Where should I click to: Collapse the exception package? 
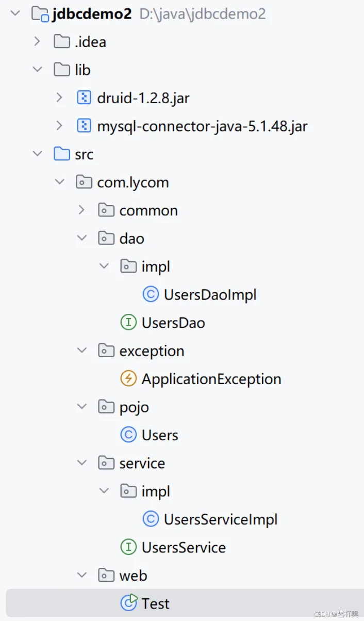(81, 351)
